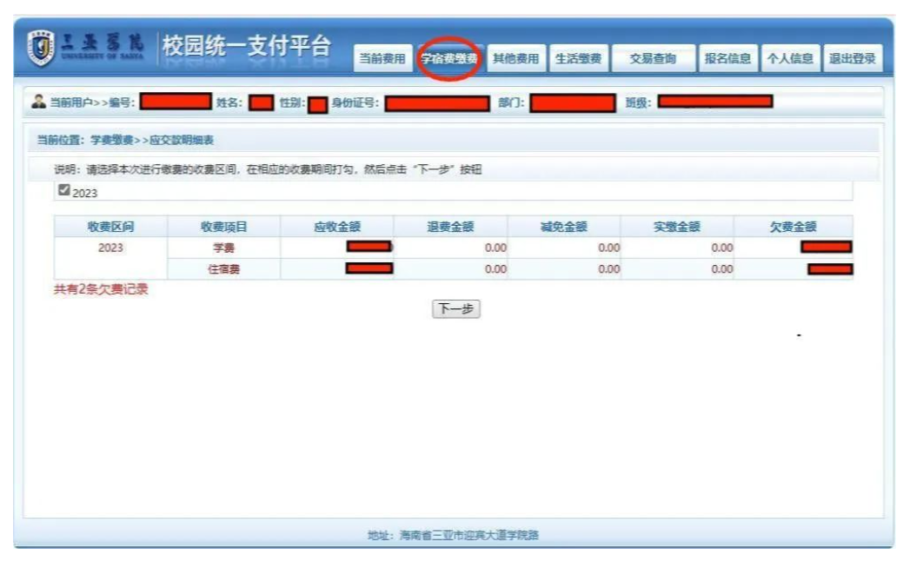Select the 生活缴费 tab

coord(578,59)
